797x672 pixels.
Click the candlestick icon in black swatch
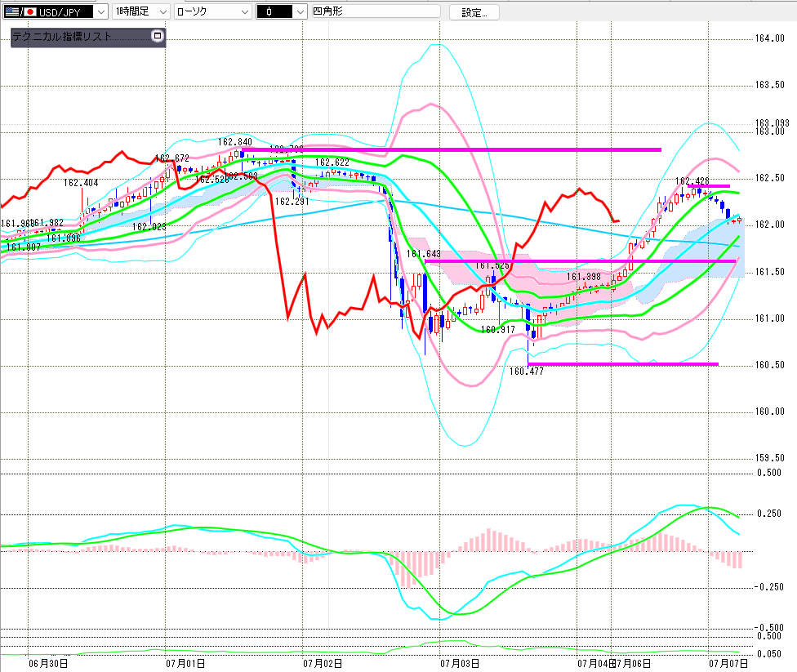click(x=269, y=11)
